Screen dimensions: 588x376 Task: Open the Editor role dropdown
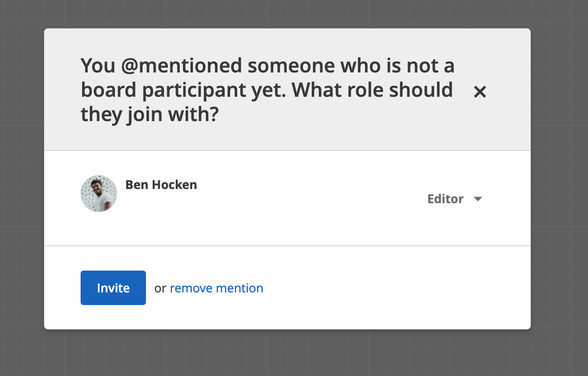[x=455, y=199]
